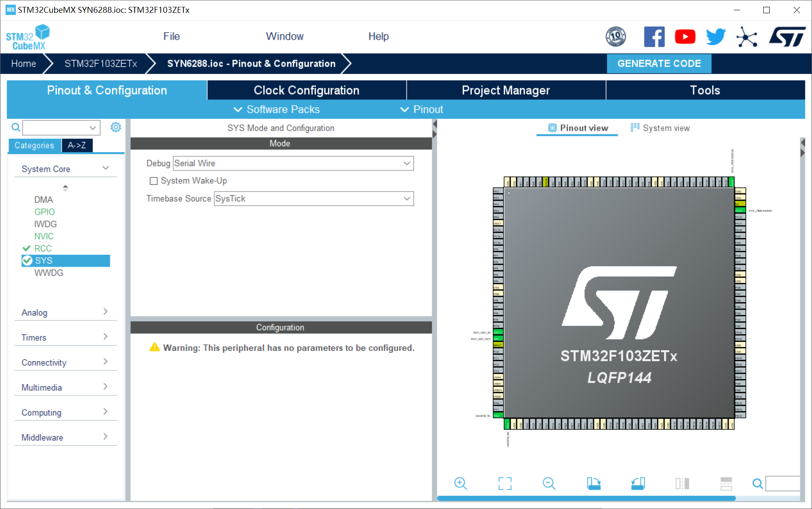
Task: Click the pin search magnifier icon
Action: (x=758, y=483)
